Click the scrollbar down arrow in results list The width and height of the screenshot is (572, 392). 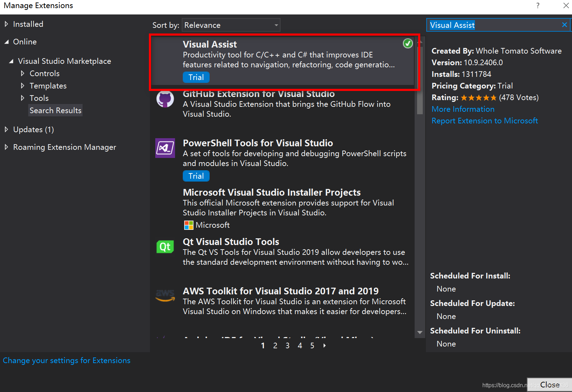[420, 332]
